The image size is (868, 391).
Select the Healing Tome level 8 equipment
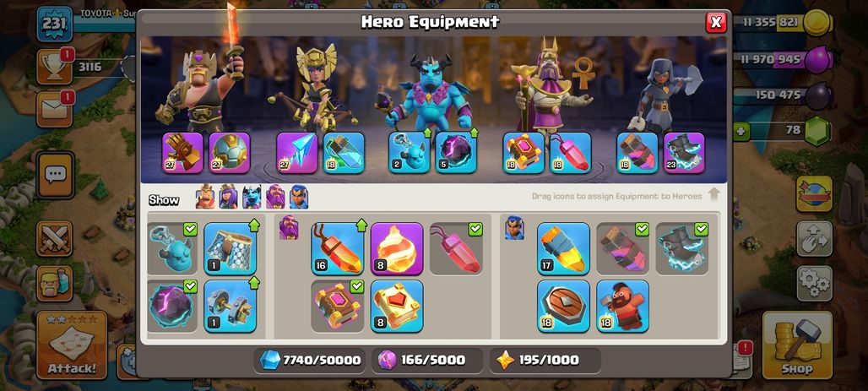(x=396, y=306)
